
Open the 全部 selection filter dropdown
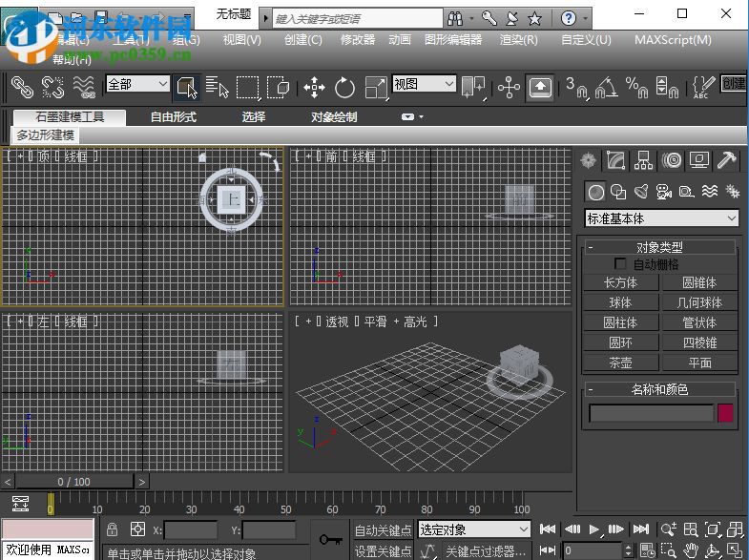137,85
